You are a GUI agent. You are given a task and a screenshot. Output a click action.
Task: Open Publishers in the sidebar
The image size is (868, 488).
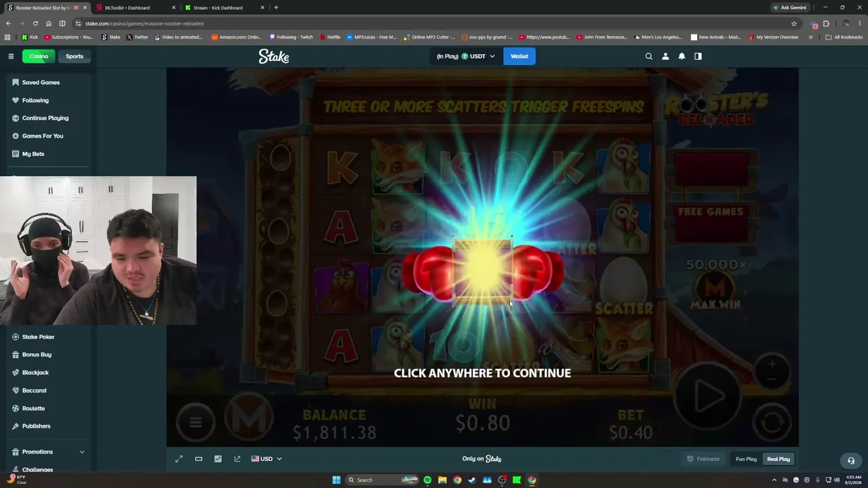pyautogui.click(x=36, y=426)
